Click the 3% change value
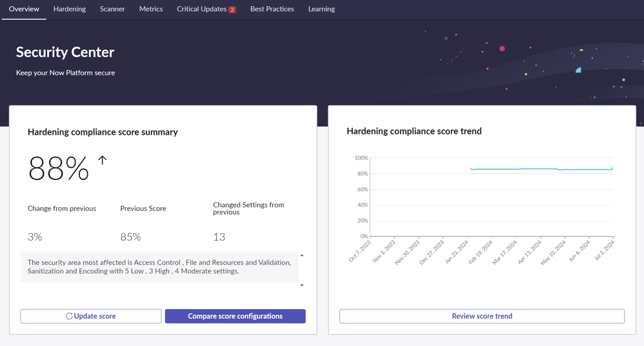 tap(35, 237)
